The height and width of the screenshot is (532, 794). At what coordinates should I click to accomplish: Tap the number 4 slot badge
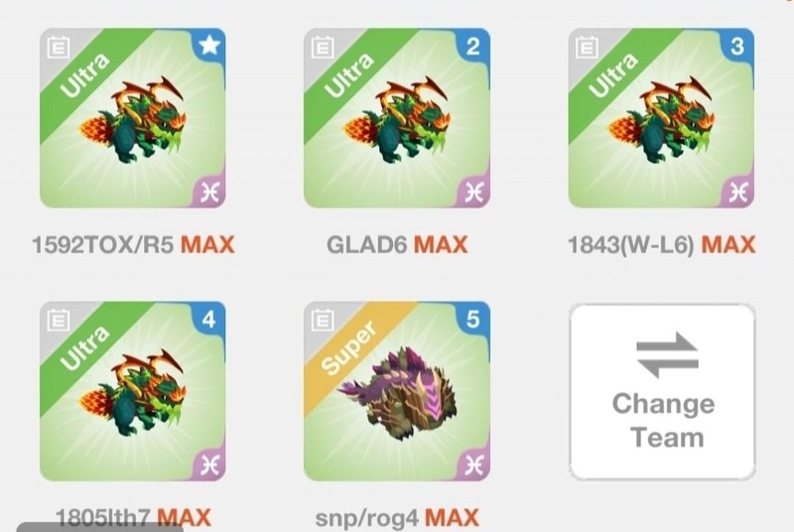pos(209,320)
